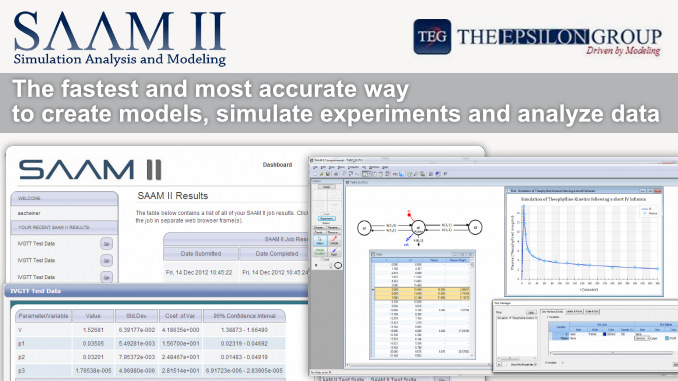Image resolution: width=678 pixels, height=381 pixels.
Task: Click the 95% Confidence Interval column header
Action: (244, 316)
